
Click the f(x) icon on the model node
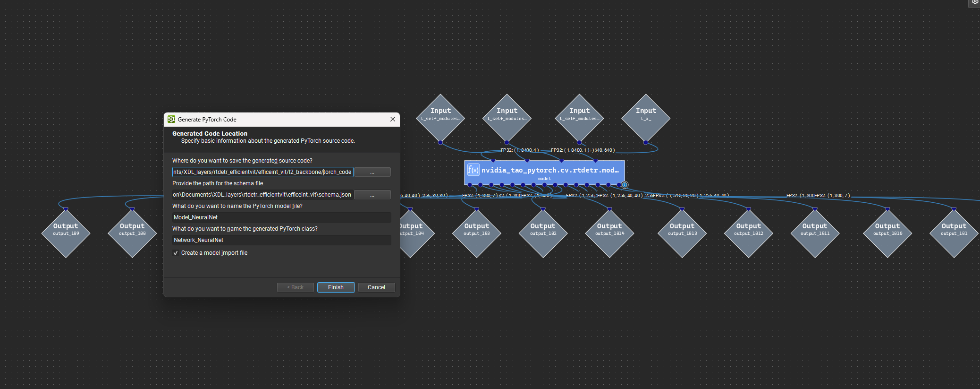point(473,170)
